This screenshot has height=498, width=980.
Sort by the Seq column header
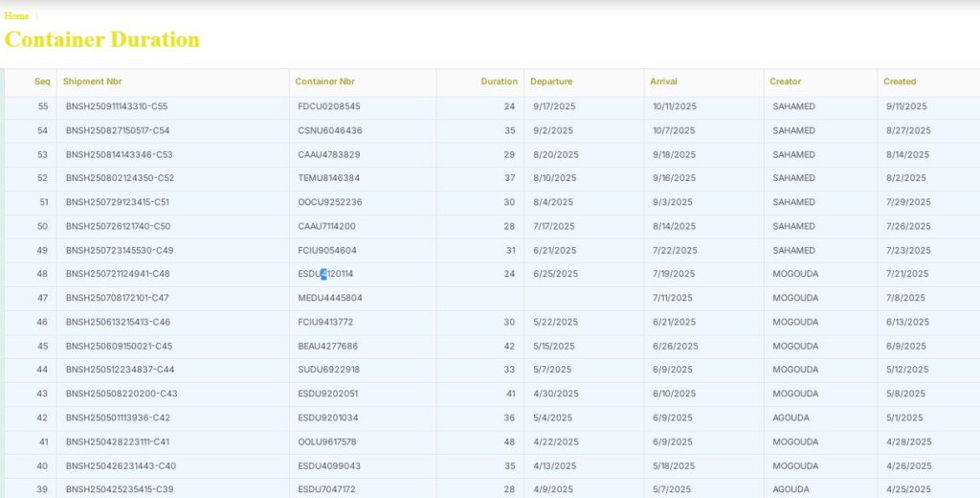click(42, 81)
